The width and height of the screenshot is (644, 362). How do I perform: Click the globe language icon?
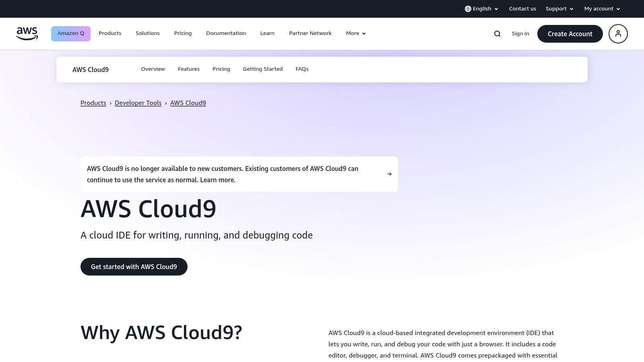pos(468,9)
